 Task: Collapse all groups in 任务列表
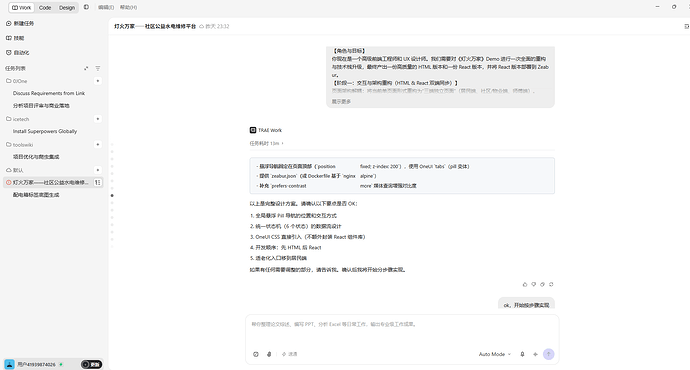click(86, 68)
